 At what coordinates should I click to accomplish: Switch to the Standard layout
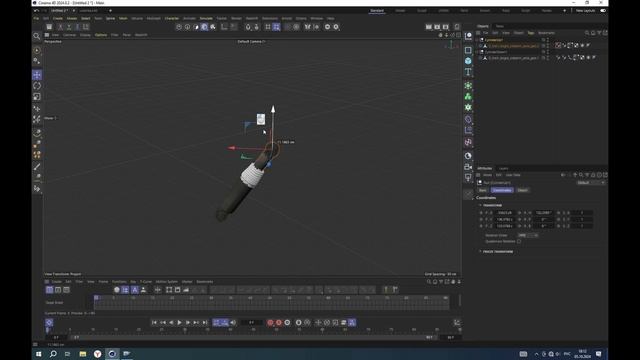(377, 11)
